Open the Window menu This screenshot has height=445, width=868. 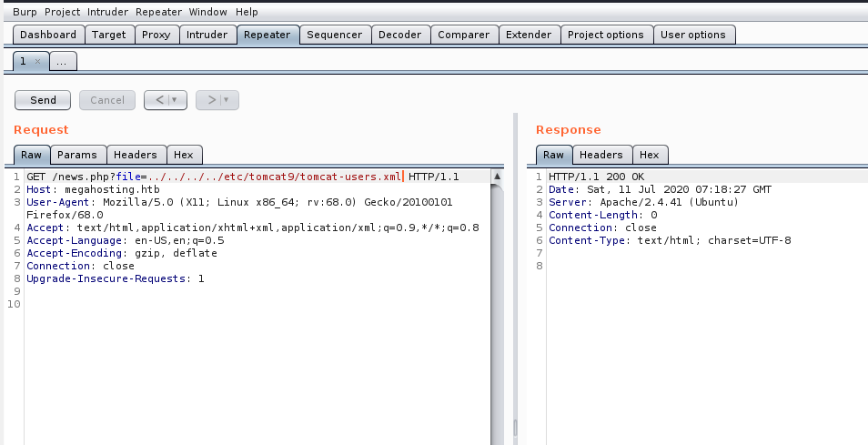(x=207, y=12)
